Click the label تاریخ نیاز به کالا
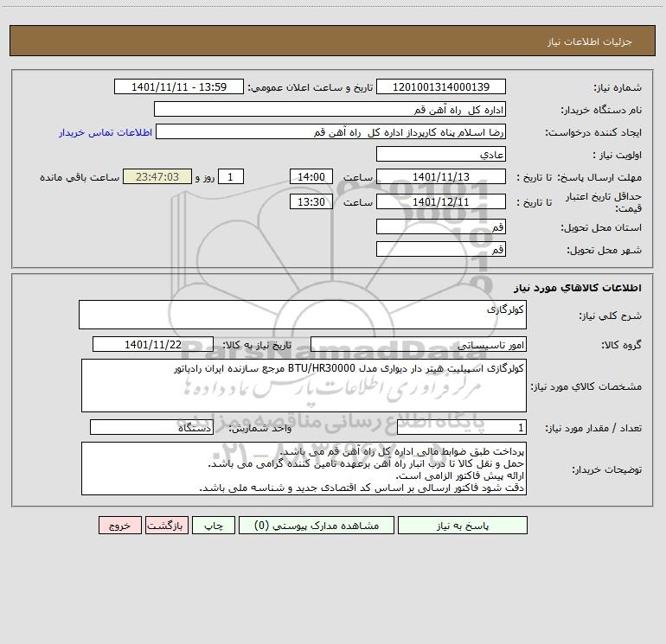 tap(258, 345)
